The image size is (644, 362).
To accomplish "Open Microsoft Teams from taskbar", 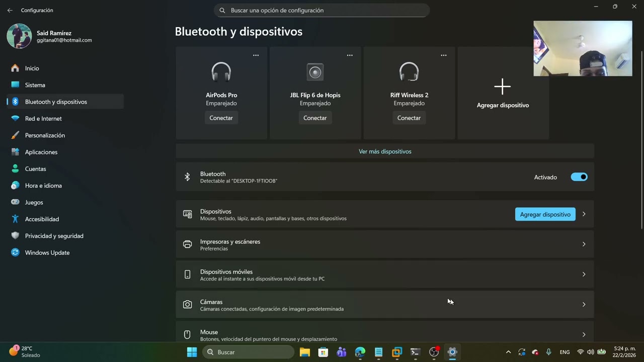I will (x=342, y=352).
